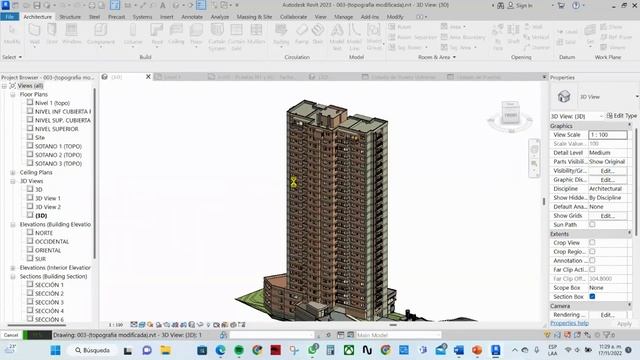The image size is (640, 360).
Task: Click the Print icon in quick access toolbar
Action: coord(92,5)
